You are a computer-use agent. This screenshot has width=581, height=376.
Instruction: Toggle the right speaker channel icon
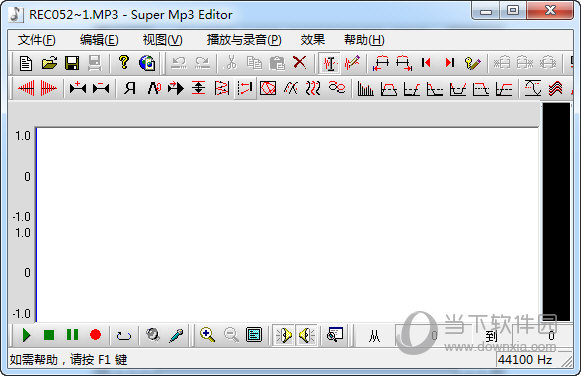tap(306, 335)
